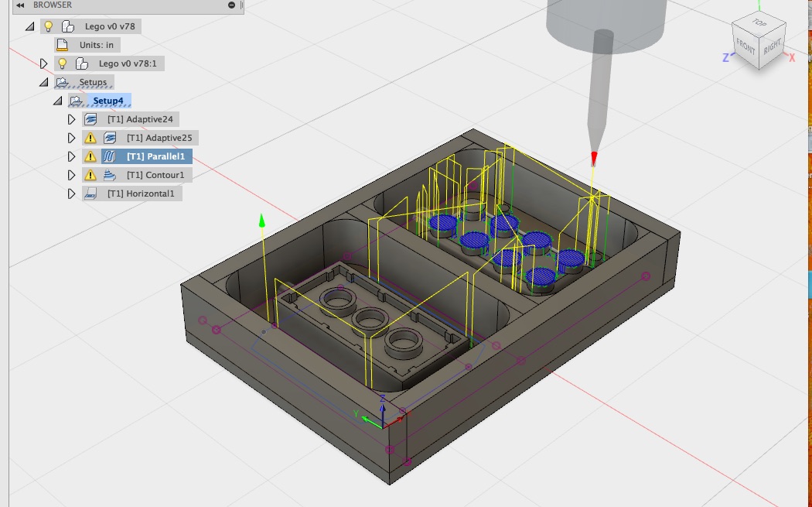Select the Lego v0 v78 root label

coord(110,26)
